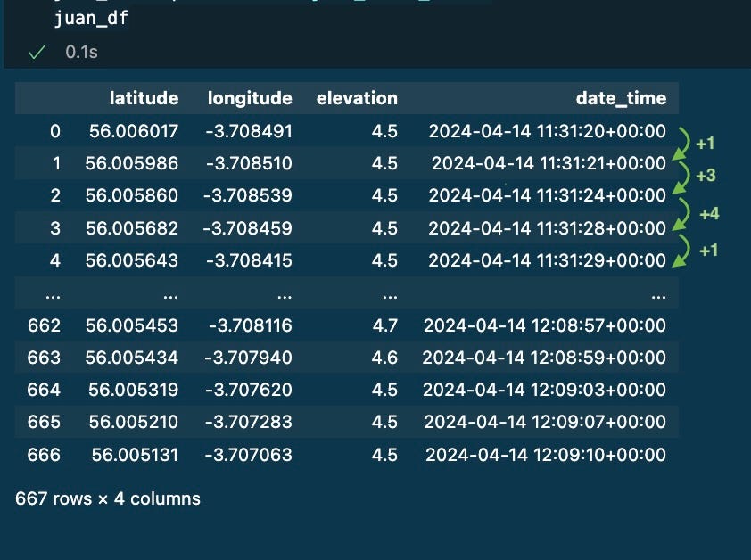The width and height of the screenshot is (751, 560).
Task: Click the juan_df code line
Action: pos(91,19)
